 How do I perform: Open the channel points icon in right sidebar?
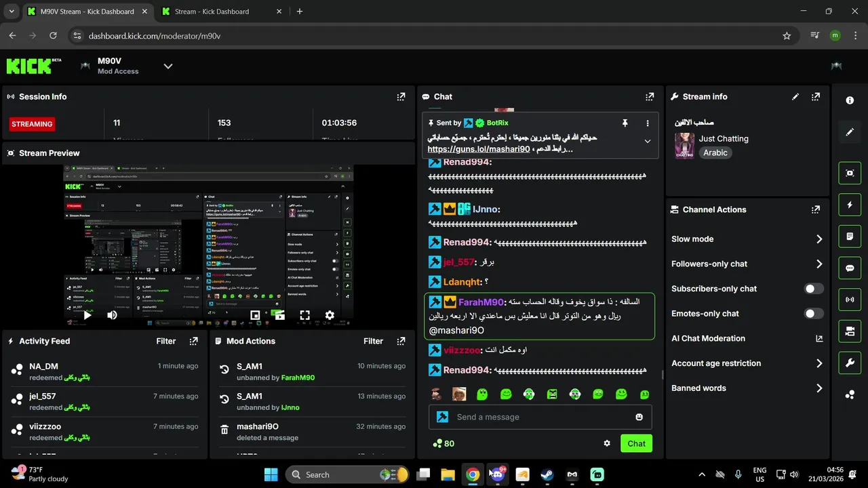pos(850,394)
